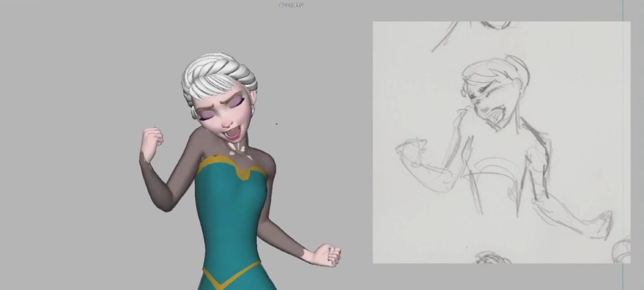The height and width of the screenshot is (290, 644).
Task: Select the pencil sketch reference image plane
Action: pyautogui.click(x=501, y=142)
